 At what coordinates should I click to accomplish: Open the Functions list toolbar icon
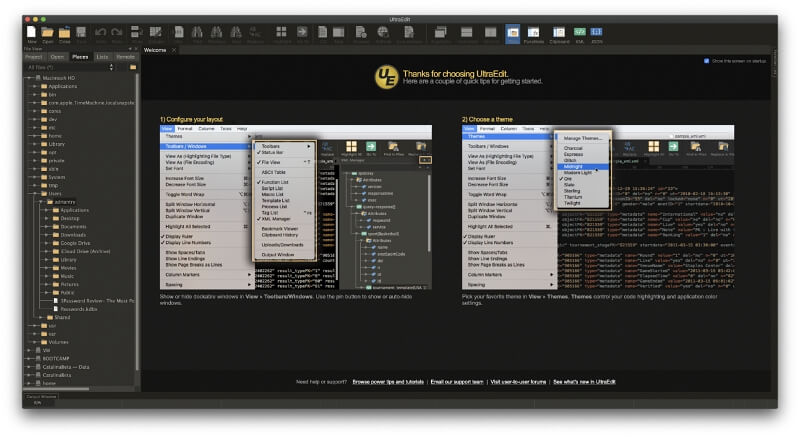(x=533, y=32)
